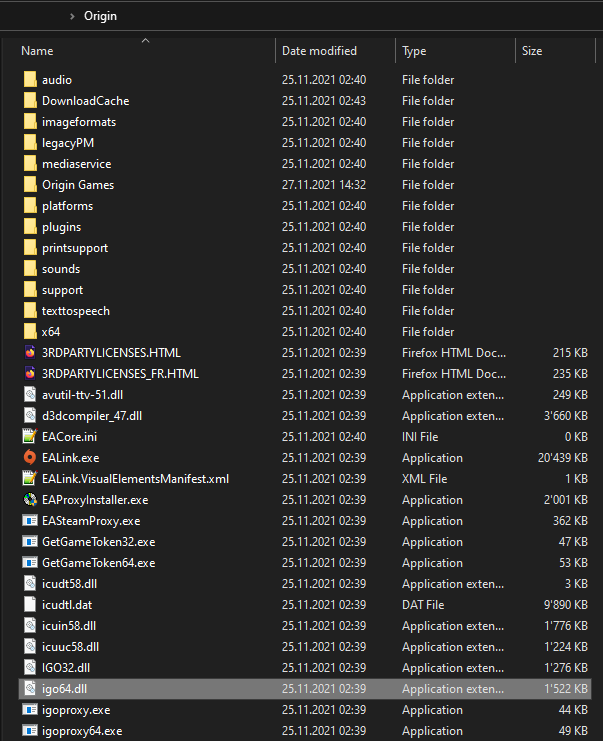The height and width of the screenshot is (741, 603).
Task: Click the EACore.ini notepad icon
Action: 30,436
